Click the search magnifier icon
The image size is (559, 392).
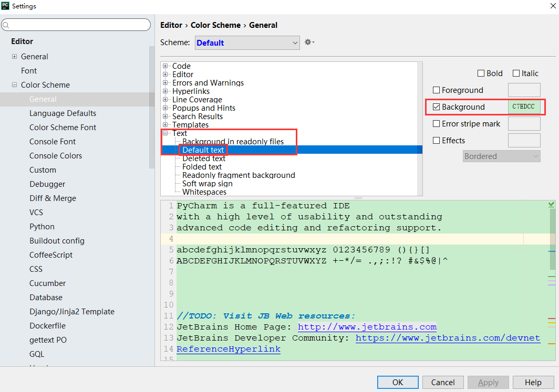click(x=6, y=25)
